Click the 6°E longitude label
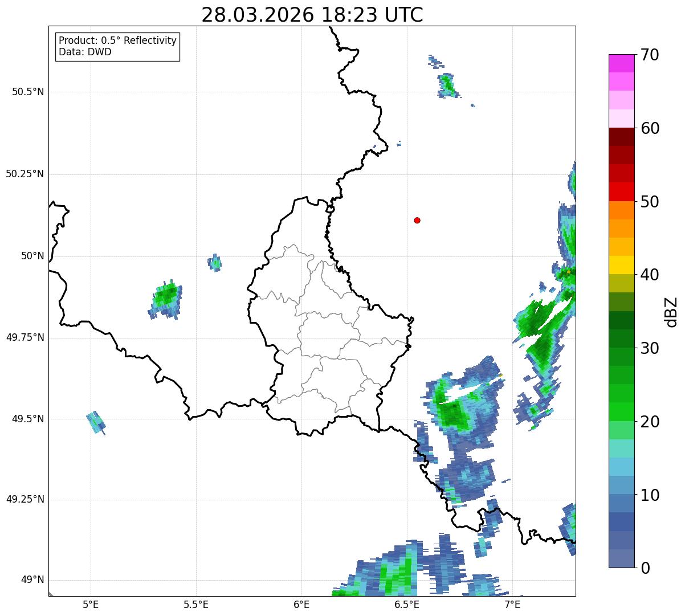 [301, 604]
